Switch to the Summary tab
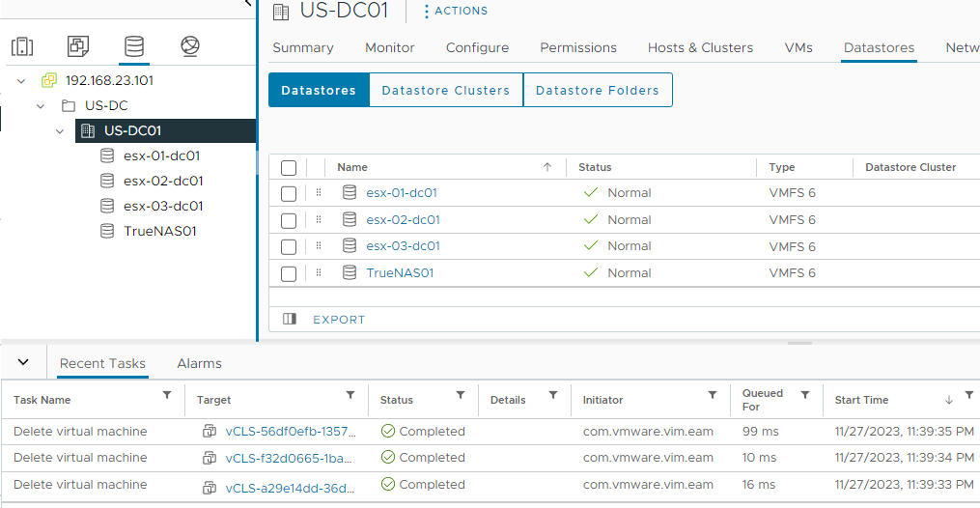Image resolution: width=980 pixels, height=508 pixels. 303,47
